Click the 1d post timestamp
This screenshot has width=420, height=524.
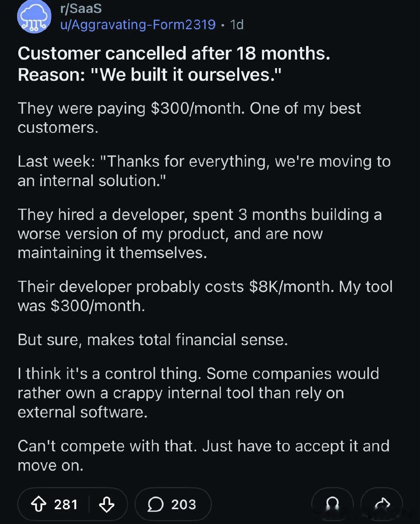(x=237, y=25)
